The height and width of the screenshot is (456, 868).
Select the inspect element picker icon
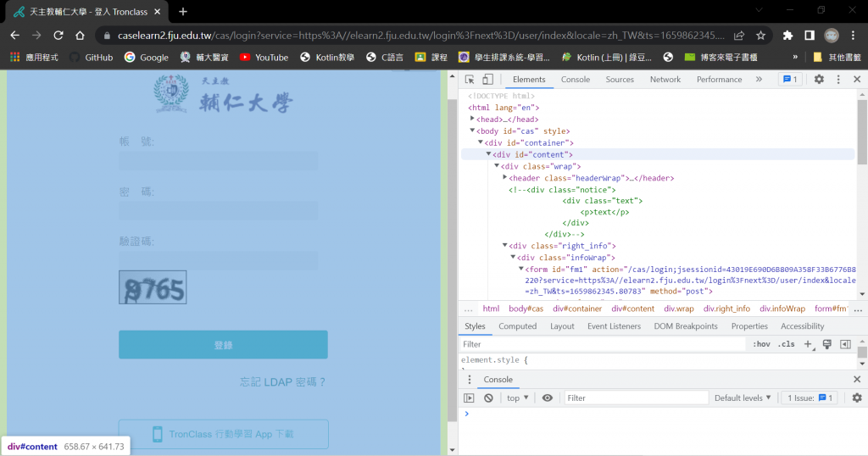[x=470, y=79]
